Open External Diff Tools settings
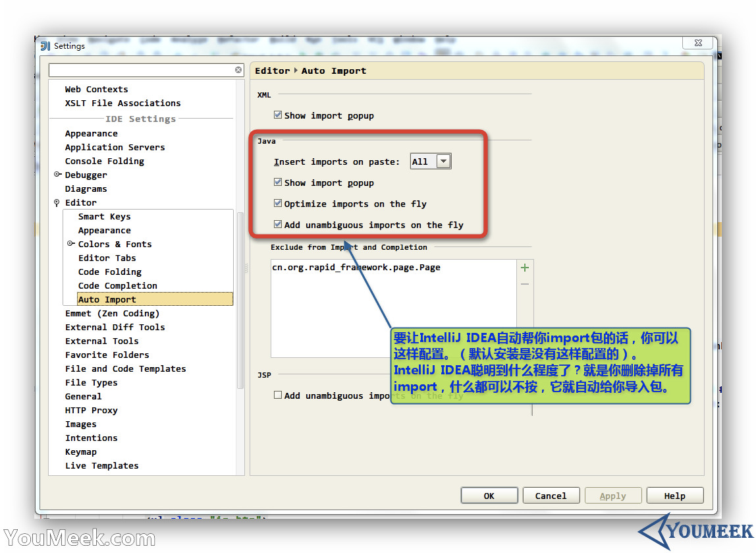 (115, 327)
